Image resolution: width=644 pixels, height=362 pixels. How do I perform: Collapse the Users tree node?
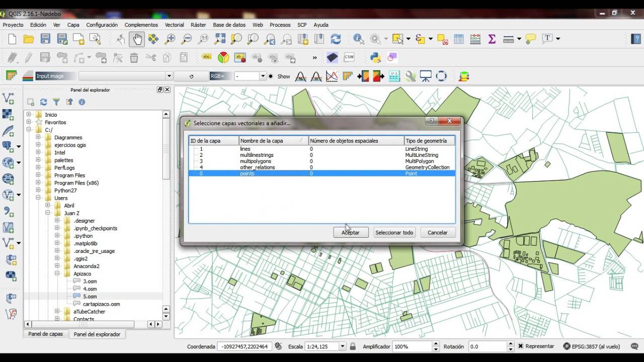38,198
